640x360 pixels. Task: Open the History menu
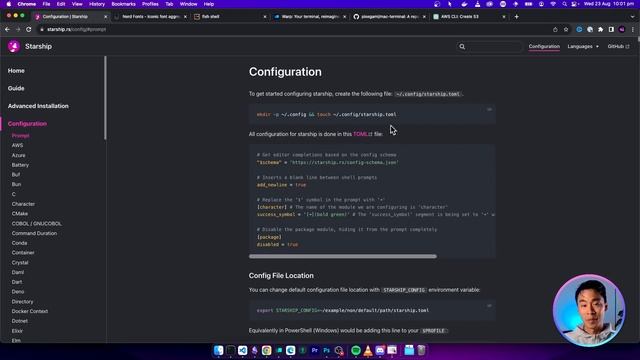click(97, 4)
